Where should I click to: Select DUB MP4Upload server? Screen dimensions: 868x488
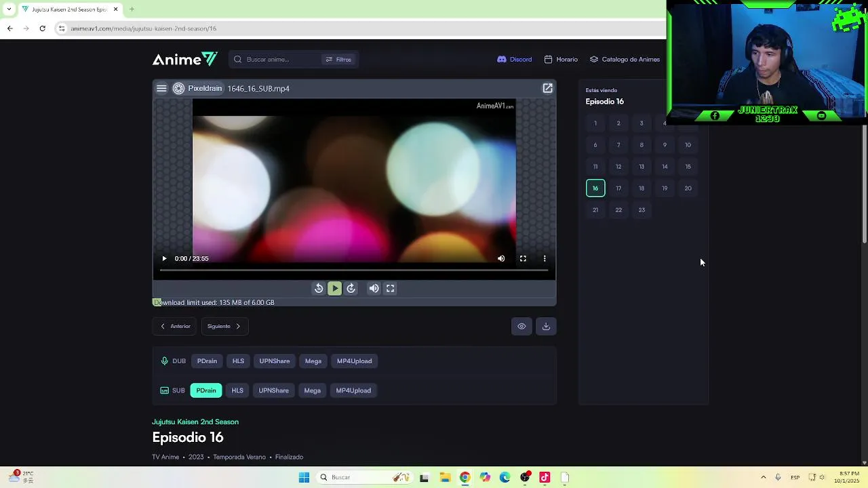click(355, 361)
